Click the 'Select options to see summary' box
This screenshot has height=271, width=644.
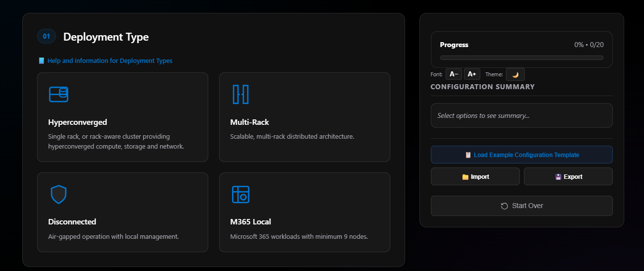pos(521,115)
